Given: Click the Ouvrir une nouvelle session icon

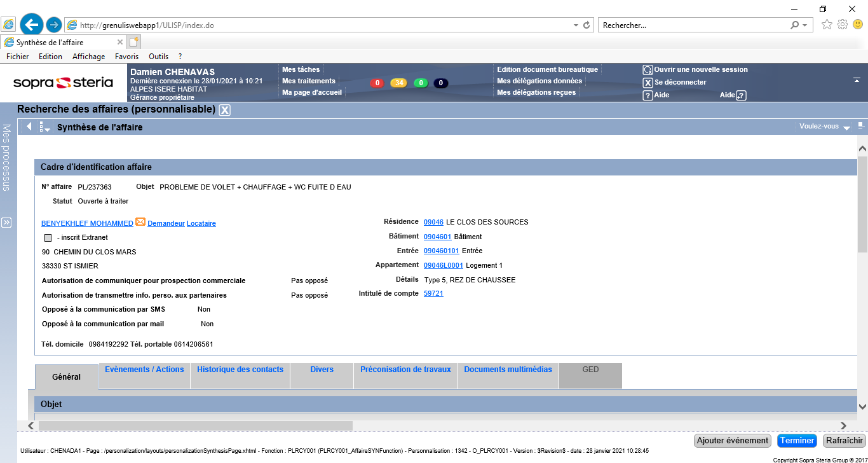Looking at the screenshot, I should point(648,70).
